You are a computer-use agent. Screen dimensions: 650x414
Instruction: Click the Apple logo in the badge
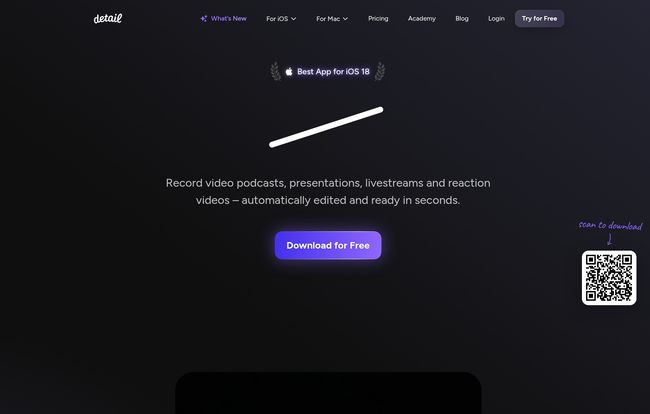click(289, 72)
